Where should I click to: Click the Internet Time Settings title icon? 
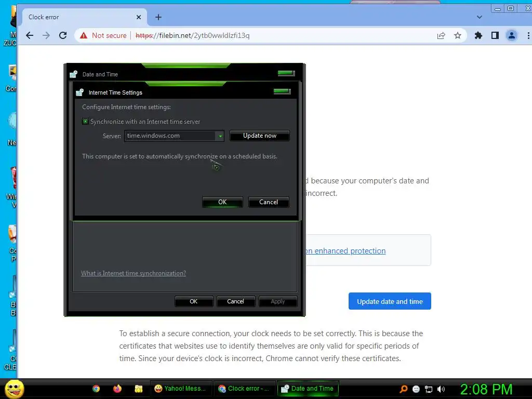(79, 92)
